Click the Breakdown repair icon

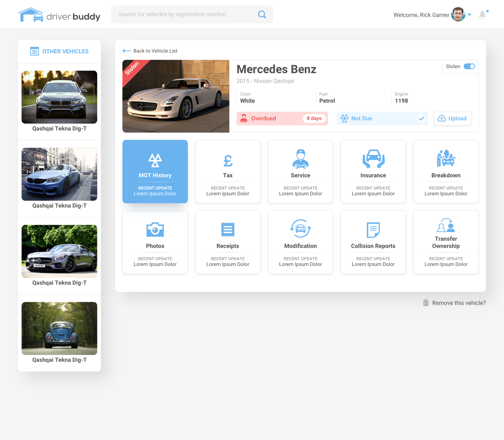click(446, 158)
